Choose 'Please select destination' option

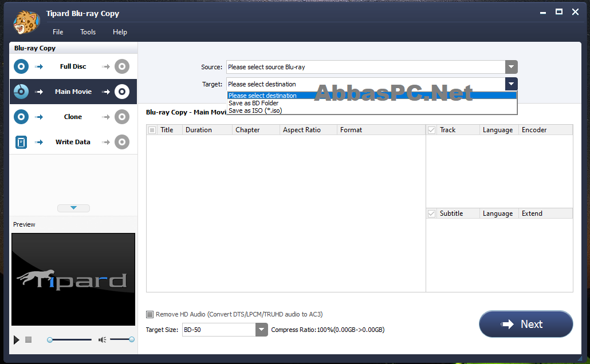[372, 96]
